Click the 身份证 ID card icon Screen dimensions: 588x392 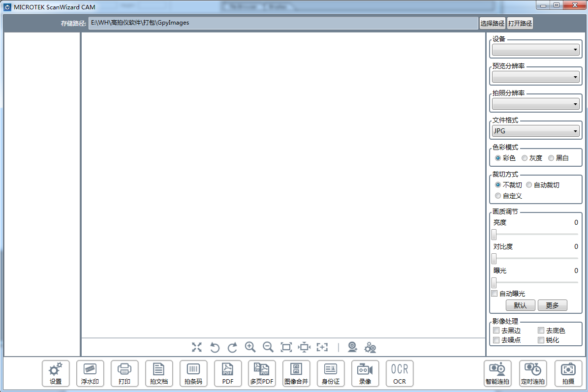click(331, 373)
